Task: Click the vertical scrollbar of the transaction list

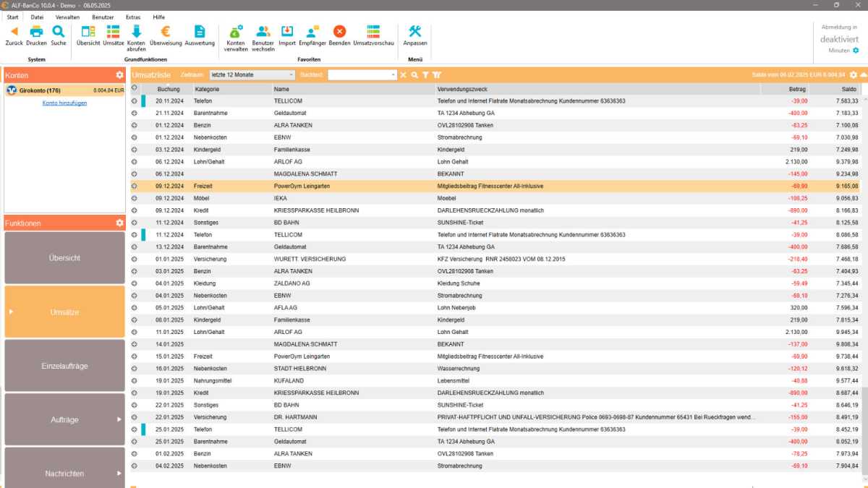Action: [x=864, y=289]
